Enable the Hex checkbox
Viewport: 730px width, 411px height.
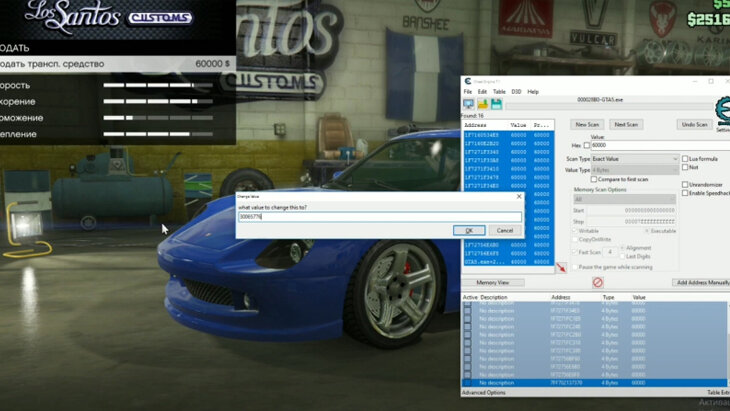point(587,145)
